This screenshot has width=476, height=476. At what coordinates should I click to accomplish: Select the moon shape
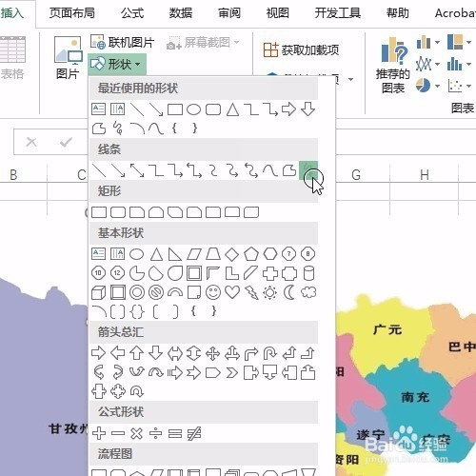[289, 292]
